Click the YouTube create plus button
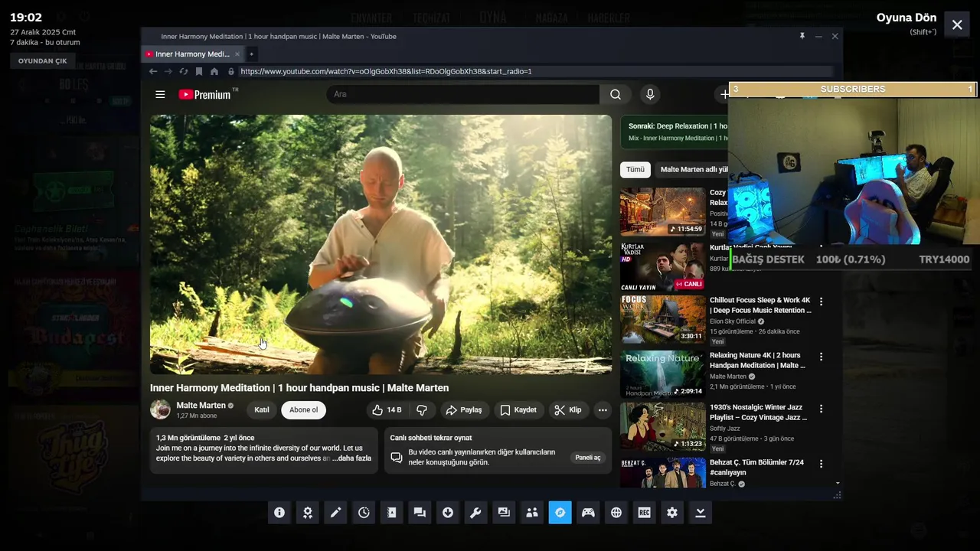 pyautogui.click(x=724, y=94)
